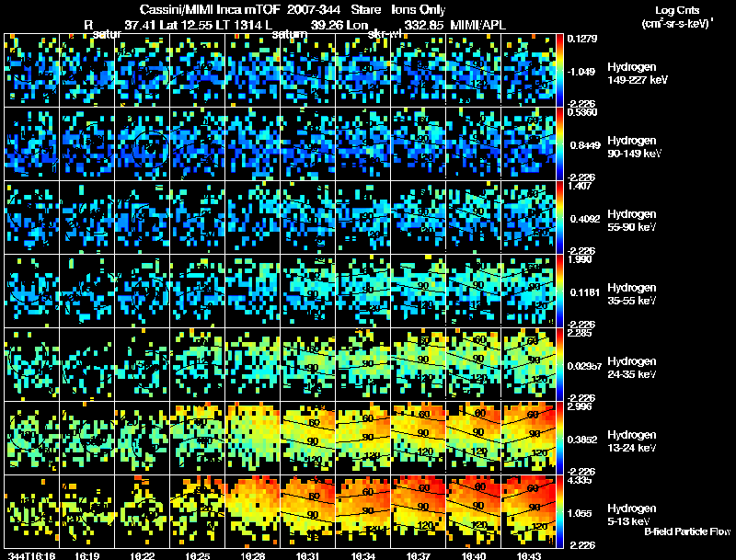
Task: Click the '16:40' time label
Action: tap(474, 556)
